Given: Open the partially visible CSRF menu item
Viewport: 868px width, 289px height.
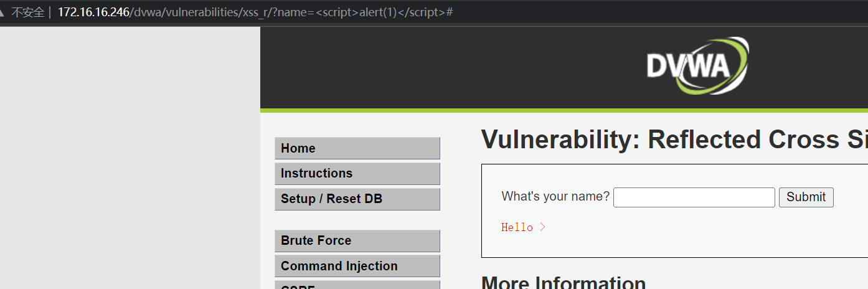Looking at the screenshot, I should click(x=357, y=285).
